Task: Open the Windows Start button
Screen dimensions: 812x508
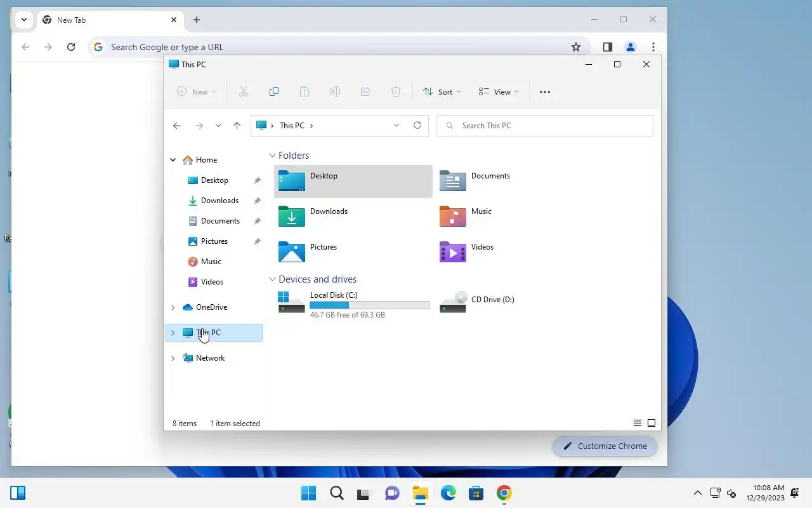Action: pyautogui.click(x=309, y=493)
